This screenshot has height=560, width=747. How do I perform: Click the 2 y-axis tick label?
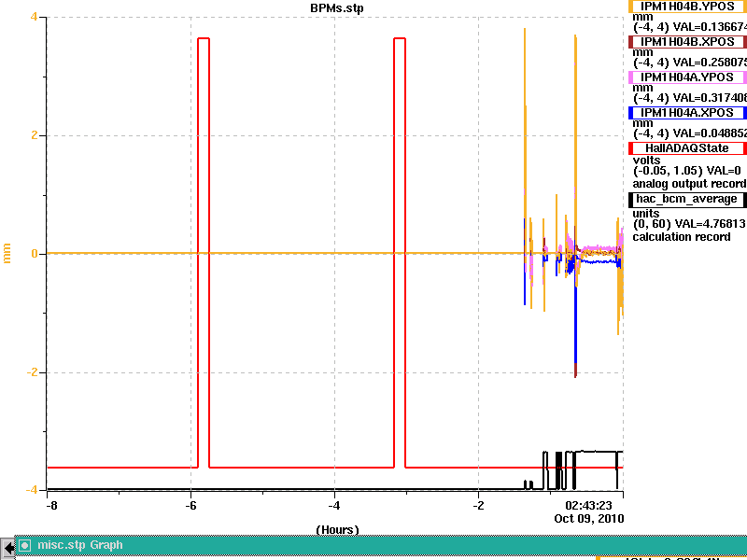[x=35, y=135]
